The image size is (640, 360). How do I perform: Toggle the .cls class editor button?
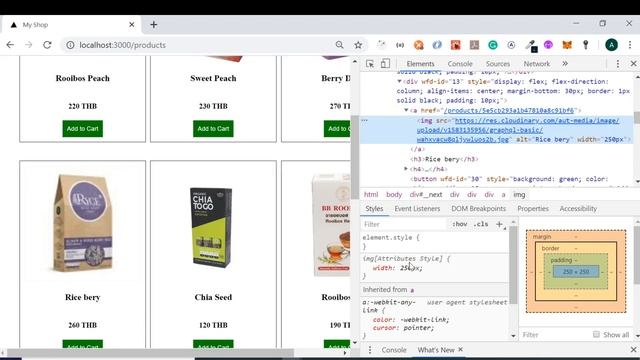[x=481, y=224]
